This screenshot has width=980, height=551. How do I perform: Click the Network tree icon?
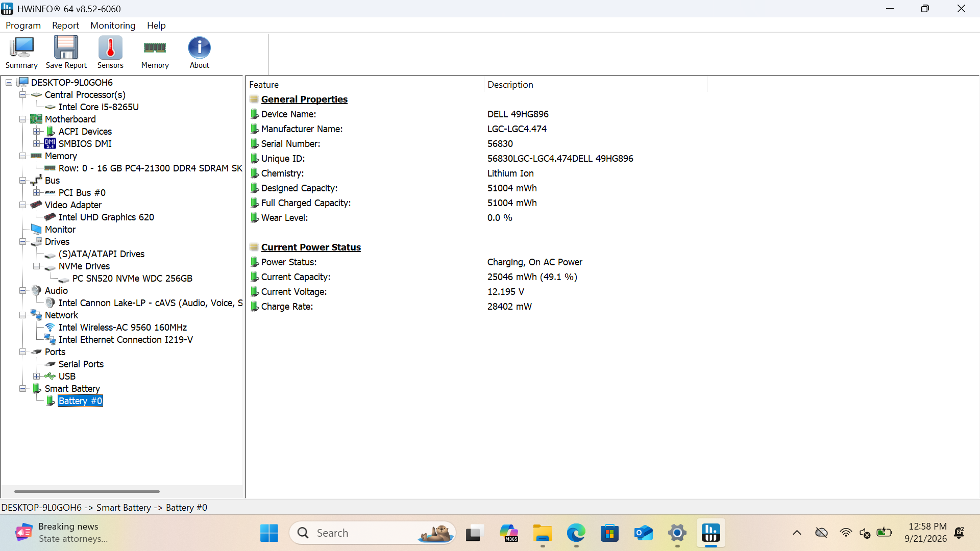coord(36,315)
